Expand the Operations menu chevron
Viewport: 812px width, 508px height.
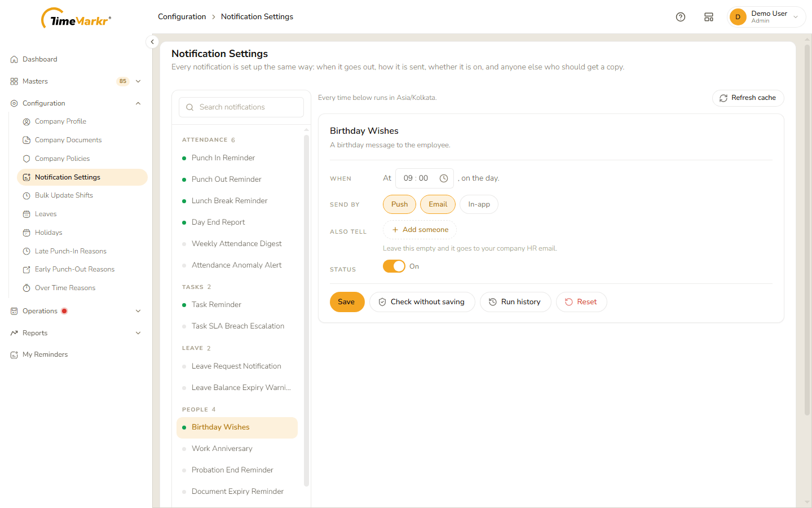138,311
